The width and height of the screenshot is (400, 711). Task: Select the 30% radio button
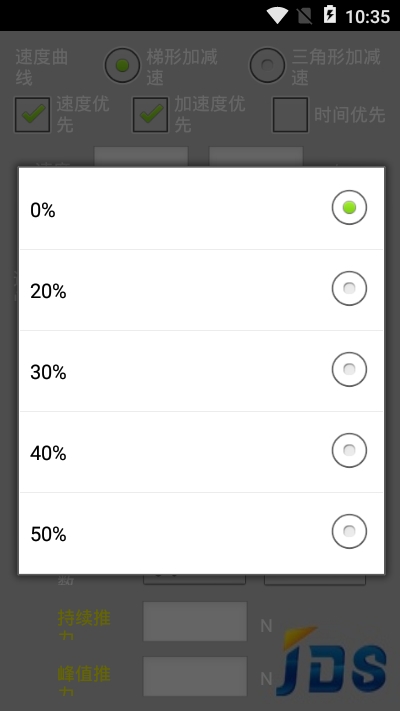(x=349, y=370)
